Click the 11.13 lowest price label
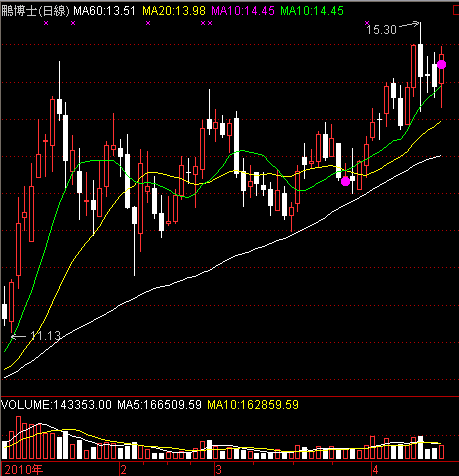Viewport: 459px width, 476px height. [45, 336]
